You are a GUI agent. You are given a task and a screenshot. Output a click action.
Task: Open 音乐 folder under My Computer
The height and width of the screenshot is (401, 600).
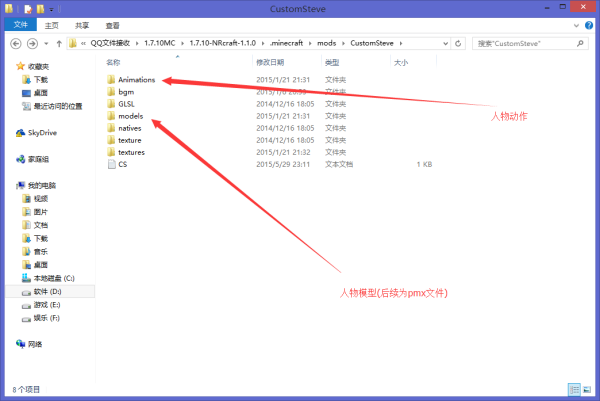click(35, 251)
